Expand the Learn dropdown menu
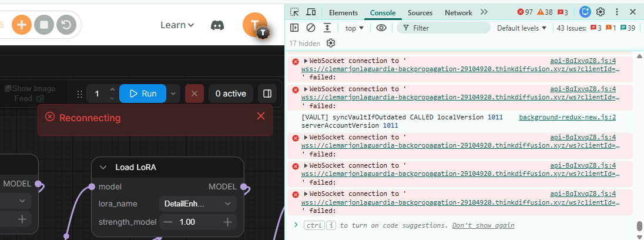 click(177, 25)
